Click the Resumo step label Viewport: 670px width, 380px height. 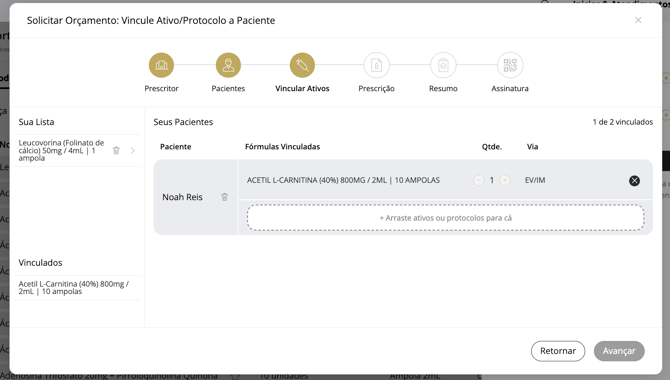443,88
